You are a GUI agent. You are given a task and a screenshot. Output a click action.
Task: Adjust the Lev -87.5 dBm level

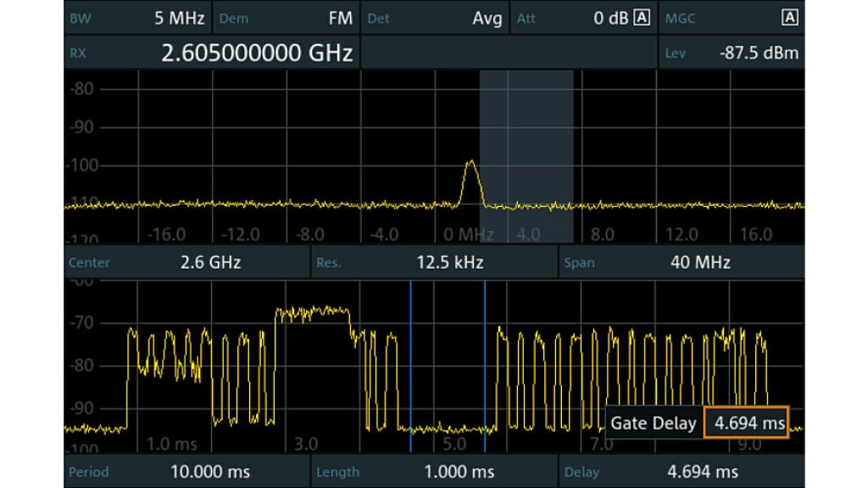pos(759,53)
